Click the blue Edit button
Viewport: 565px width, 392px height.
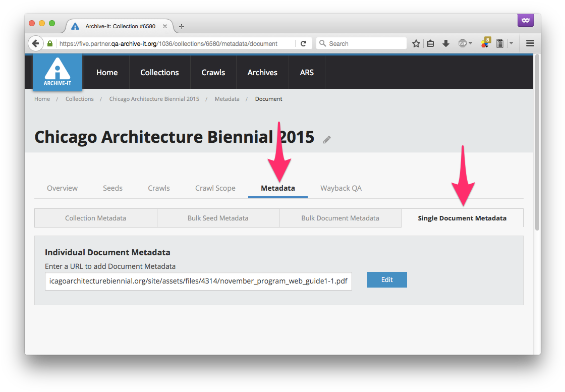coord(387,279)
